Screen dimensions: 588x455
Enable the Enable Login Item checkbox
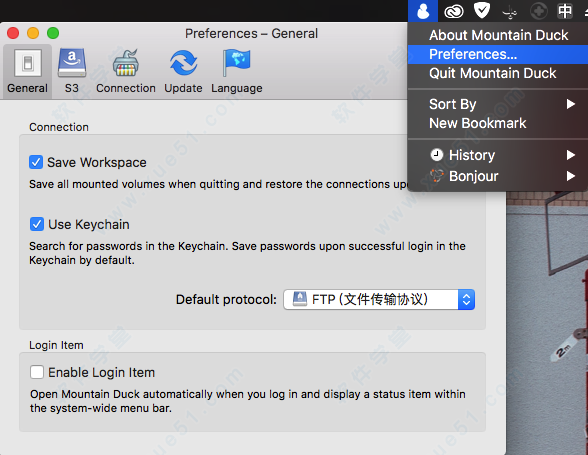37,372
